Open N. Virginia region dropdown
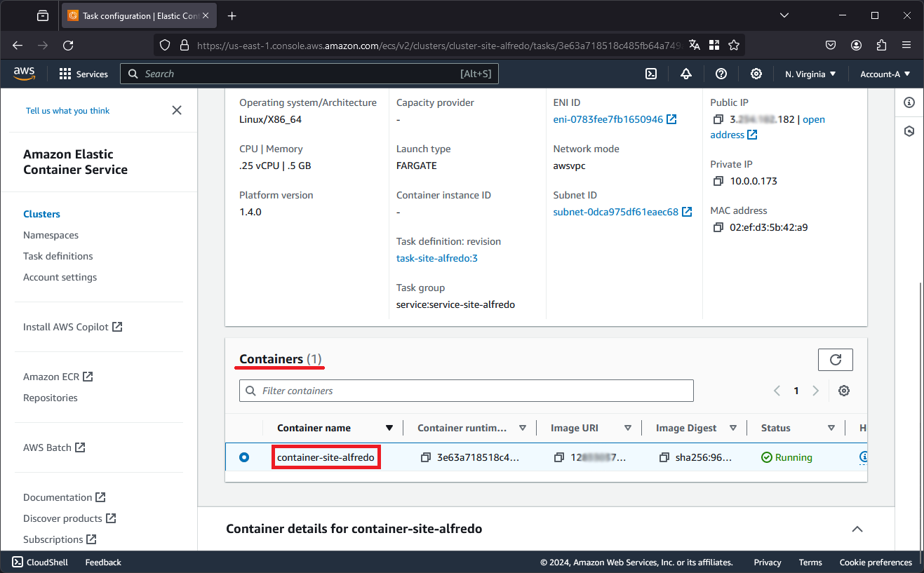This screenshot has height=573, width=924. tap(810, 74)
